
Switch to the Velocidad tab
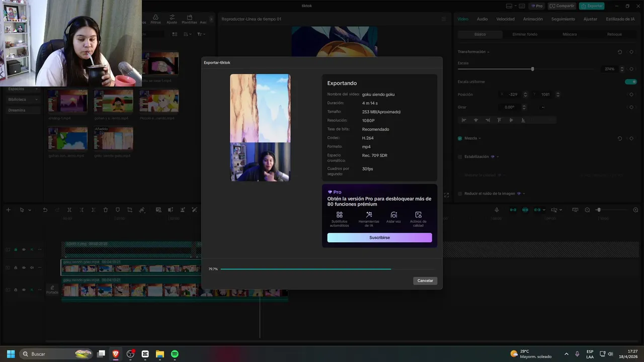point(505,19)
